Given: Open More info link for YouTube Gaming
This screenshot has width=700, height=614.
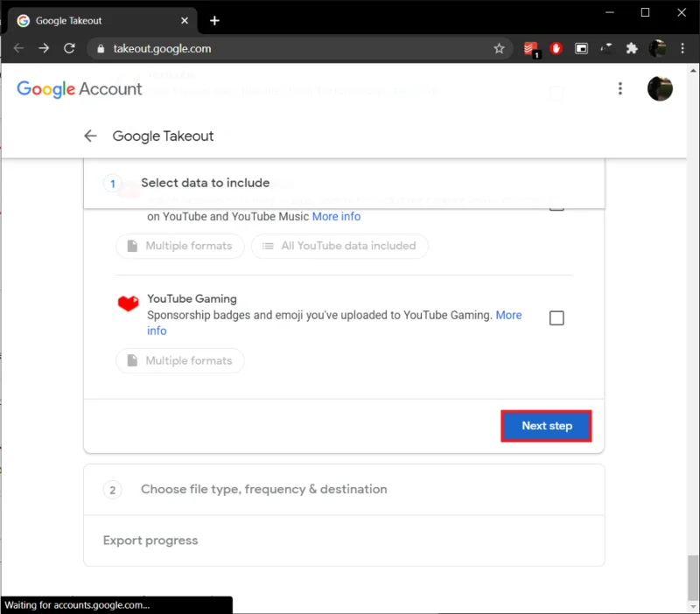Looking at the screenshot, I should [508, 315].
